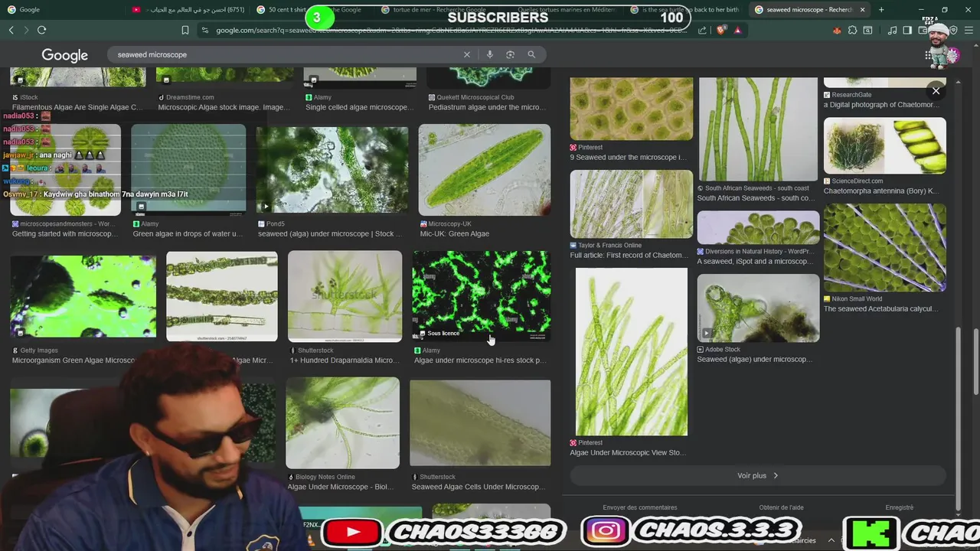This screenshot has height=551, width=980.
Task: Open Brave Rewards triangle icon
Action: coord(737,30)
